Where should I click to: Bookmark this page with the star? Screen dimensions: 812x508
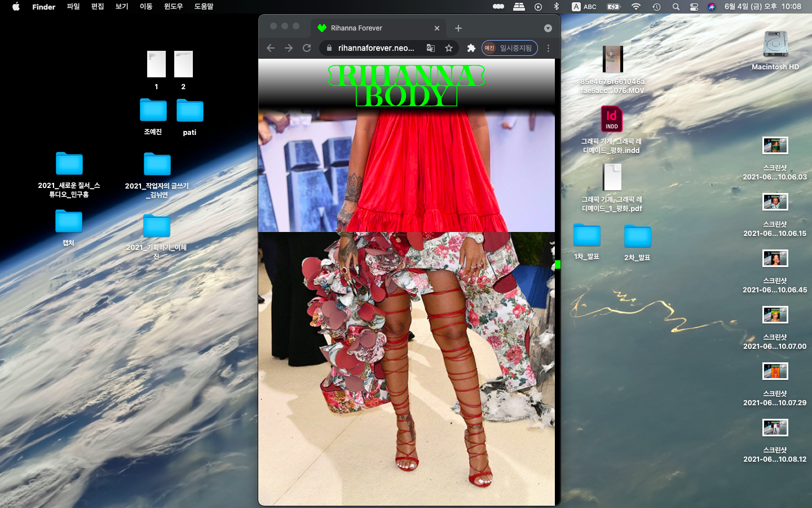click(449, 48)
